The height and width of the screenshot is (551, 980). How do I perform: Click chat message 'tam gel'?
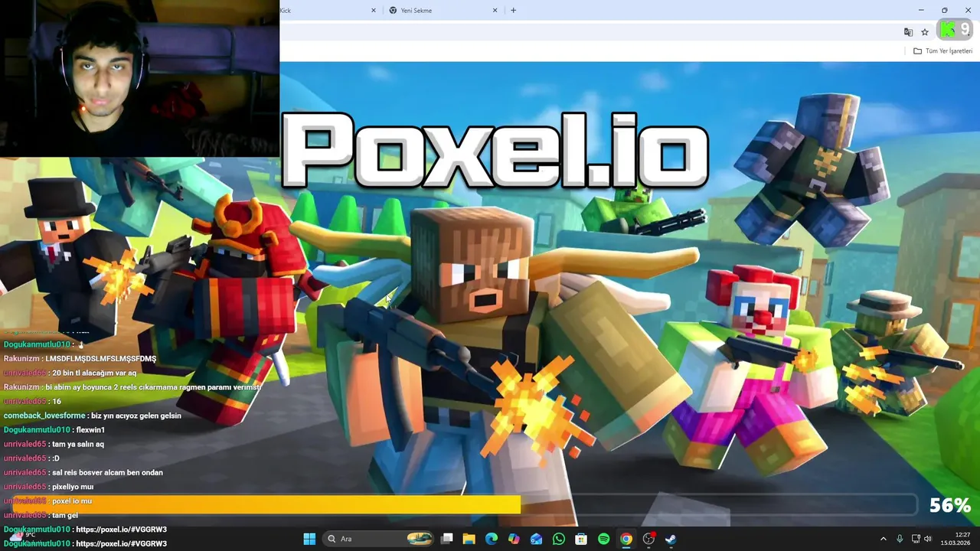65,515
